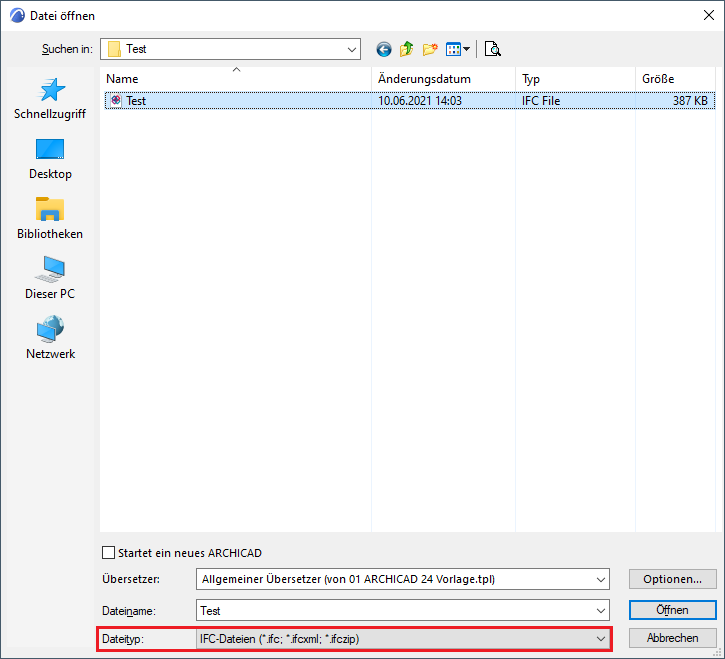
Task: Open Dieser PC in the sidebar
Action: point(50,278)
